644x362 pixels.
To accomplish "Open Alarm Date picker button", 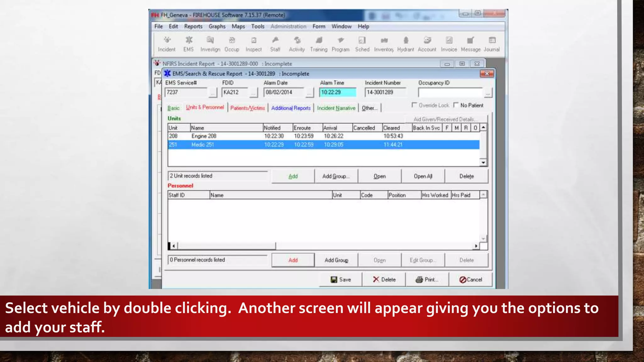I will pyautogui.click(x=310, y=93).
